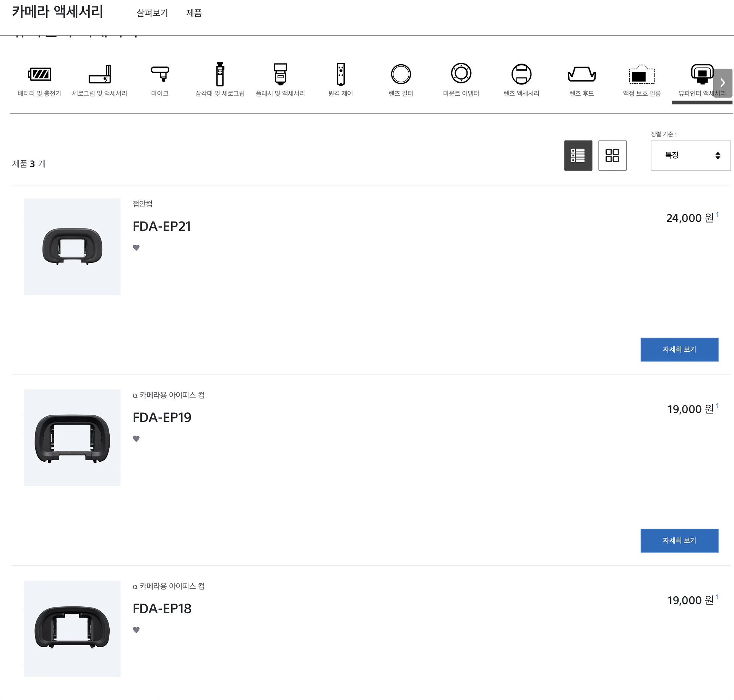734x700 pixels.
Task: Select the lens hood (렌즈 후드) icon
Action: click(x=581, y=75)
